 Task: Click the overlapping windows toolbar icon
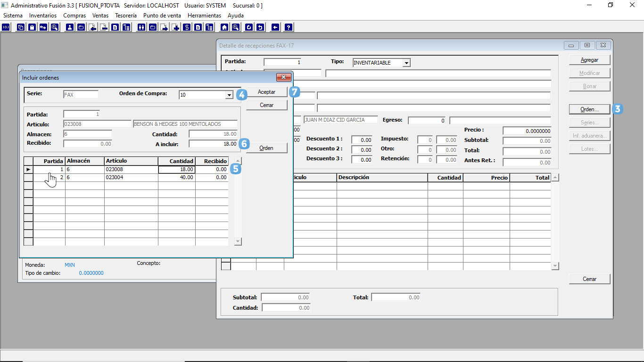point(21,27)
